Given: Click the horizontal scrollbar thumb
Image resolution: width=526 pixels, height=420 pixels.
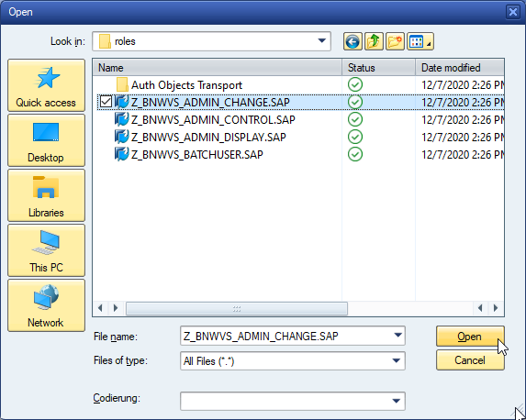Looking at the screenshot, I should pos(237,308).
